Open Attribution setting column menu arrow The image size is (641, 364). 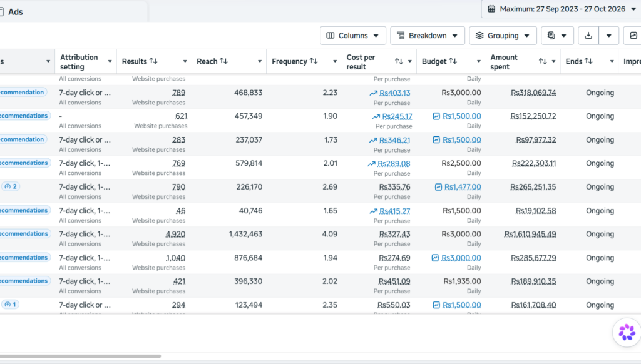tap(110, 61)
